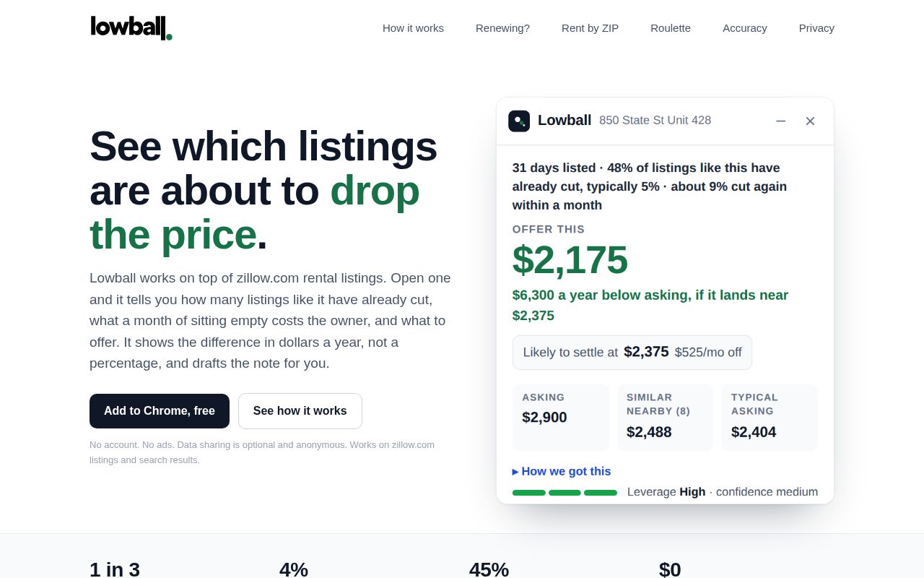Minimize the Lowball widget panel
The height and width of the screenshot is (578, 924).
pyautogui.click(x=780, y=121)
